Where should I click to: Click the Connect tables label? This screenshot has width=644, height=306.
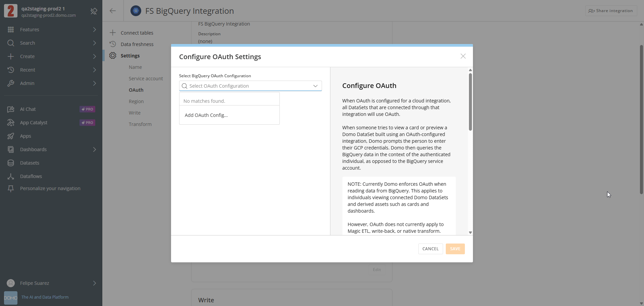(x=137, y=33)
